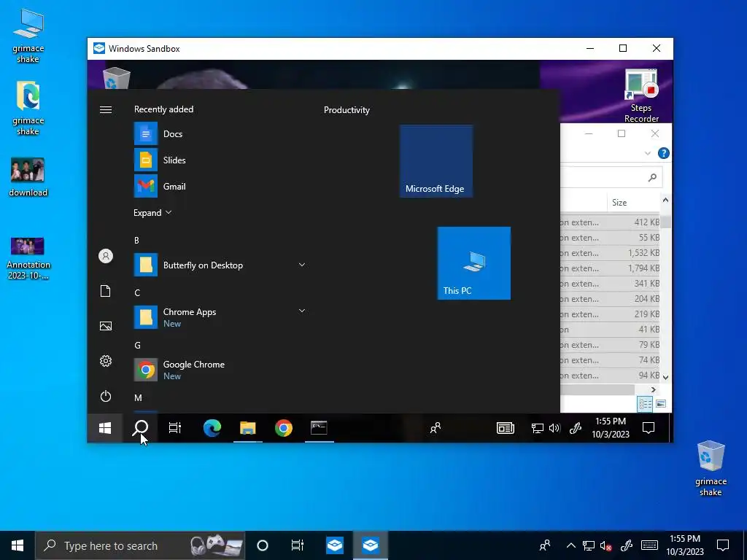
Task: Open host Task View button
Action: pyautogui.click(x=298, y=545)
